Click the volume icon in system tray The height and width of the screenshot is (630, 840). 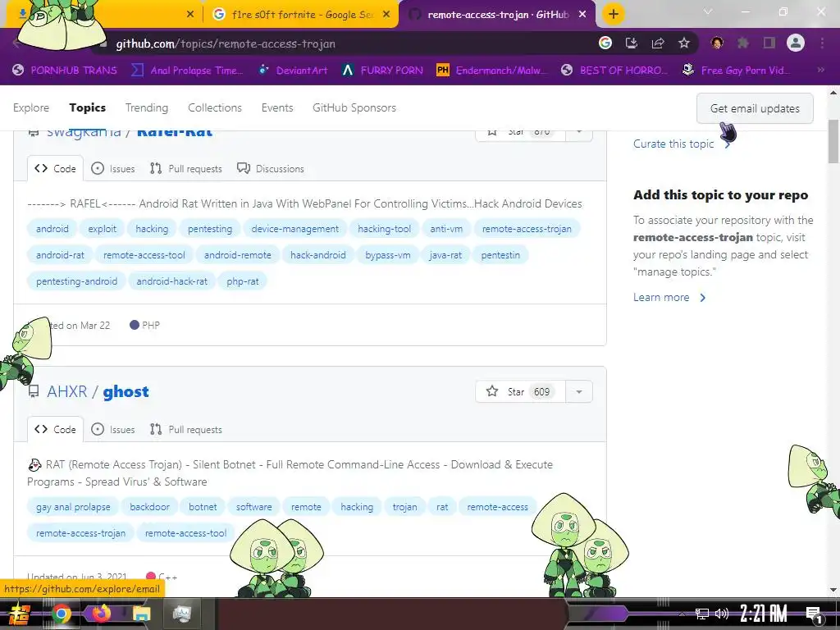click(x=722, y=614)
